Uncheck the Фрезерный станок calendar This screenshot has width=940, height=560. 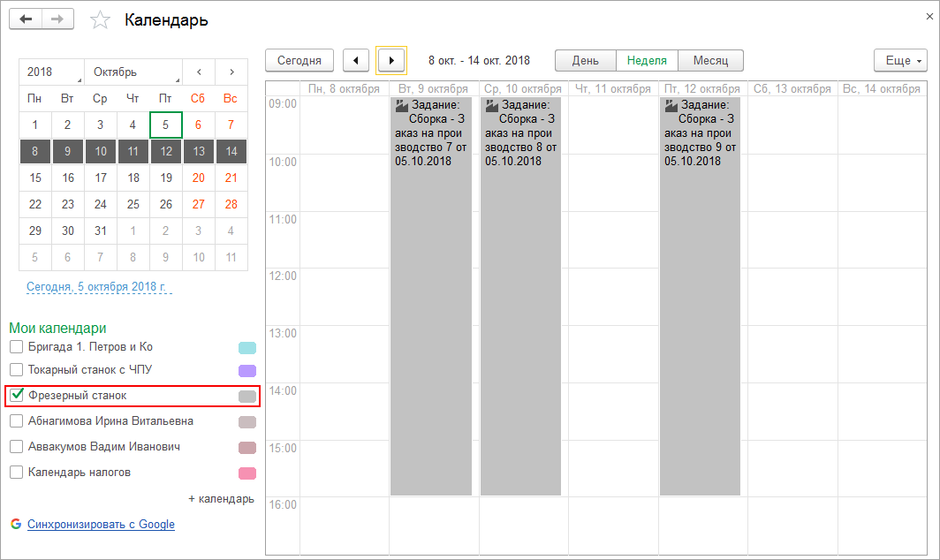(16, 396)
